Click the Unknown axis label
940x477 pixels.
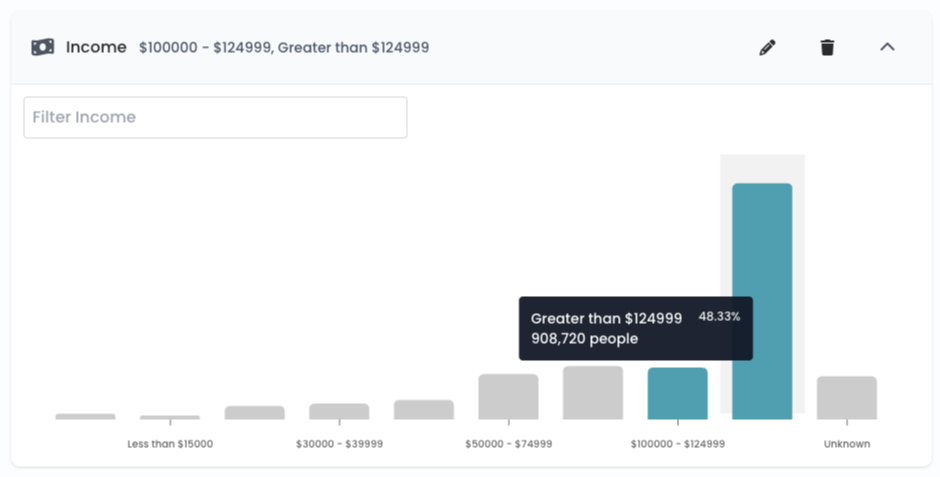click(846, 444)
